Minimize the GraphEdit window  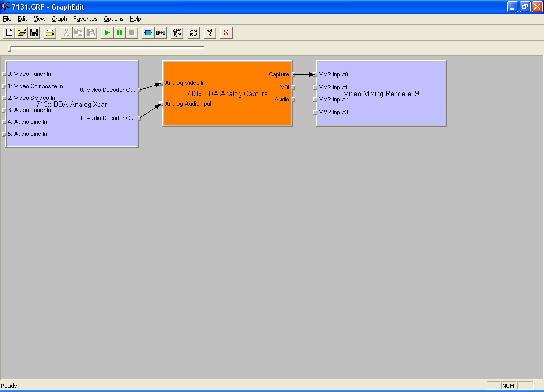click(x=513, y=6)
